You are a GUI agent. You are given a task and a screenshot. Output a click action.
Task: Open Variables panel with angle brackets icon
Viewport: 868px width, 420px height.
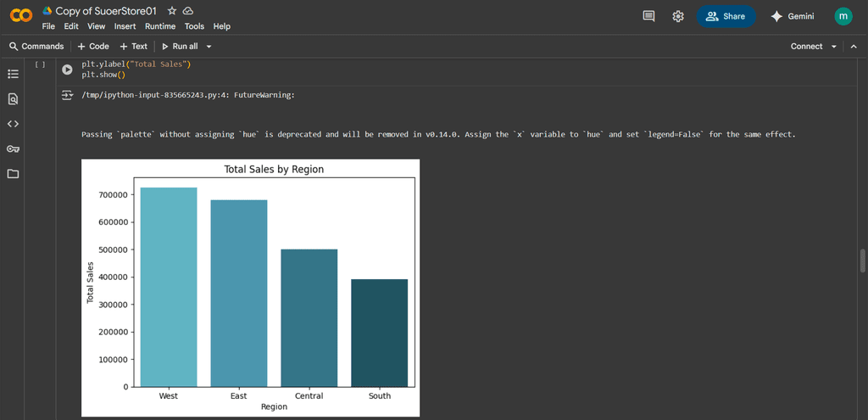pos(13,124)
